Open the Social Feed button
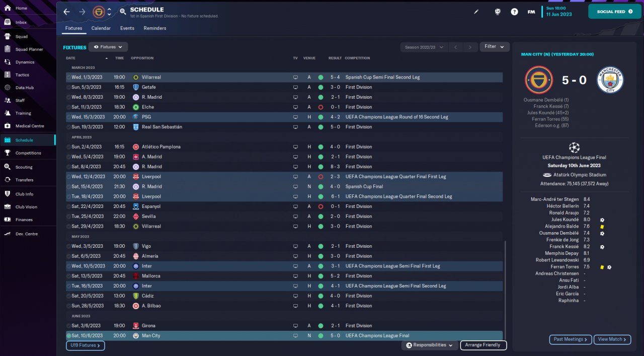This screenshot has height=356, width=644. (614, 12)
